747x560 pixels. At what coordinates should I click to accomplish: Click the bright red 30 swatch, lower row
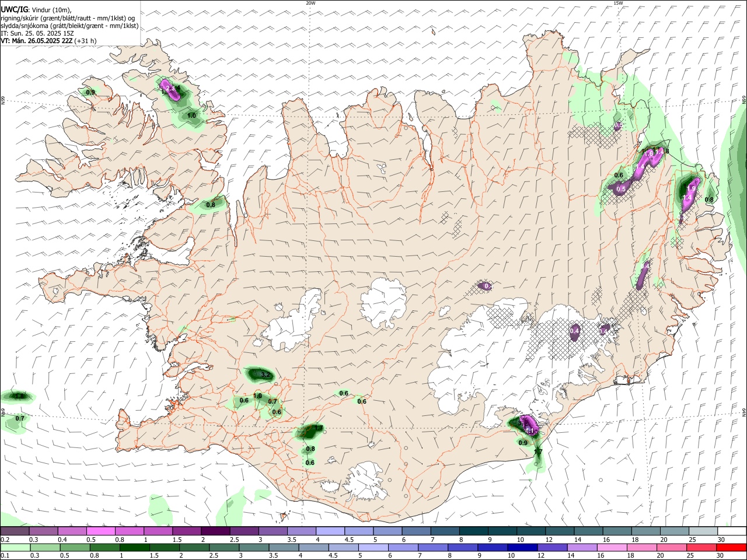[731, 547]
